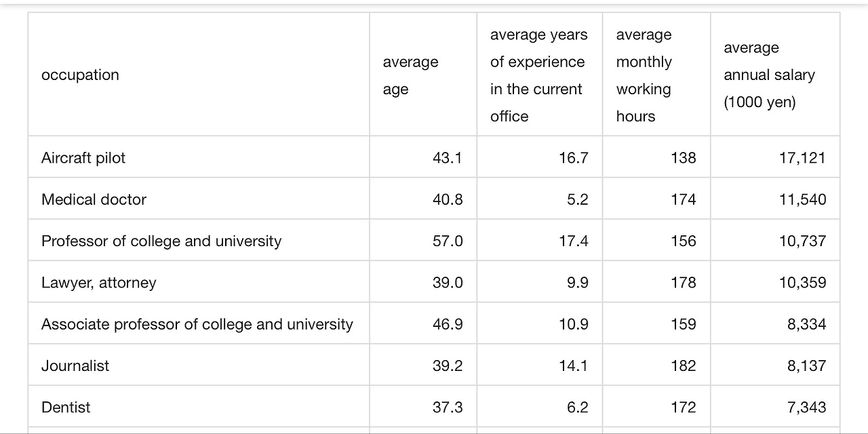Select Lawyer's monthly working hours 178

coord(683,283)
